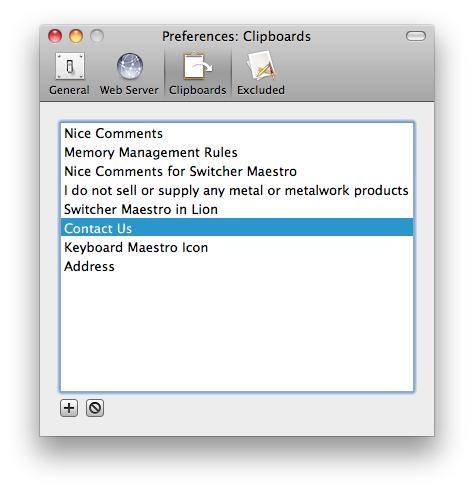The image size is (474, 491).
Task: Select the Nice Comments clipboard
Action: pos(237,134)
